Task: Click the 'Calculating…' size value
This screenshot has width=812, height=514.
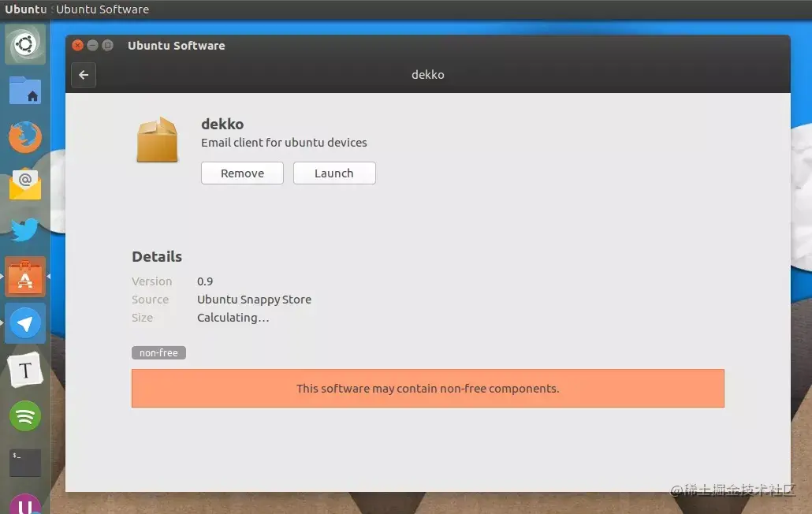Action: tap(233, 318)
